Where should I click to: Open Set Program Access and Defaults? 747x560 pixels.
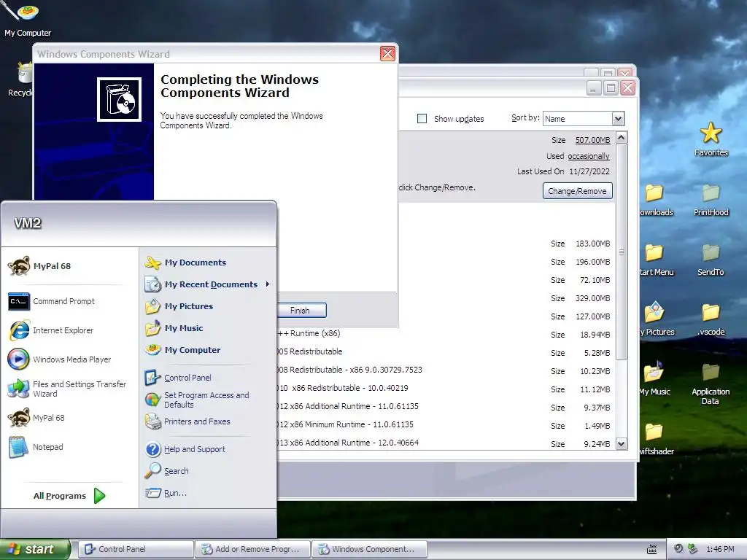point(198,400)
